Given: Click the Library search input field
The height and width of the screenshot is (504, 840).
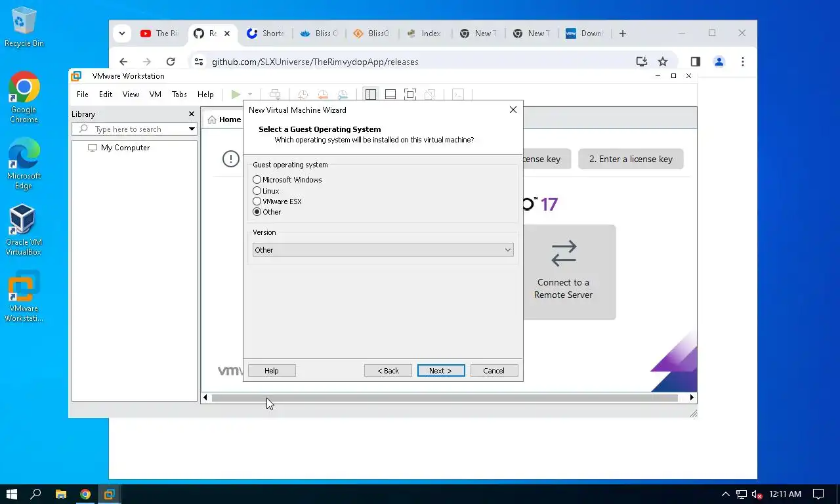Looking at the screenshot, I should click(135, 129).
